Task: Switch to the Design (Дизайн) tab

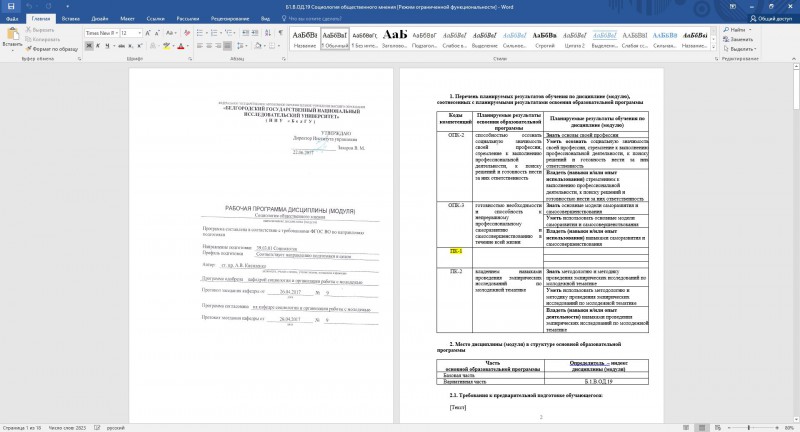Action: pos(99,19)
